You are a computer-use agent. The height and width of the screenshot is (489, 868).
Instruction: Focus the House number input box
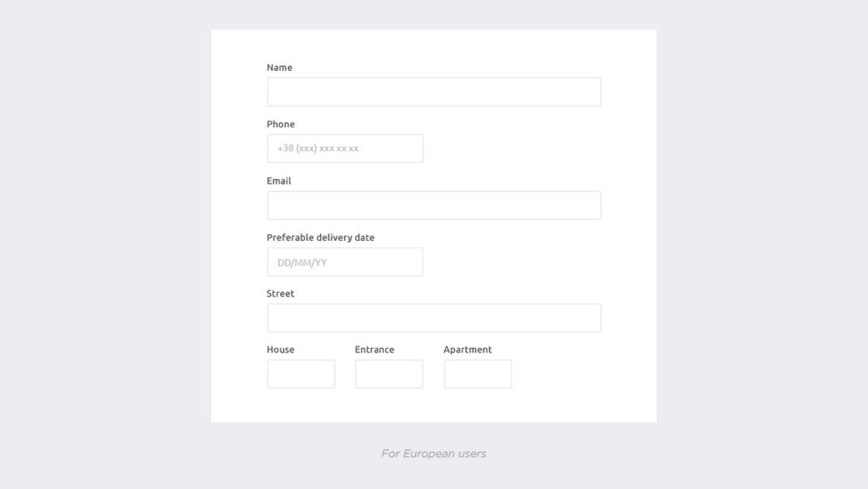click(301, 374)
